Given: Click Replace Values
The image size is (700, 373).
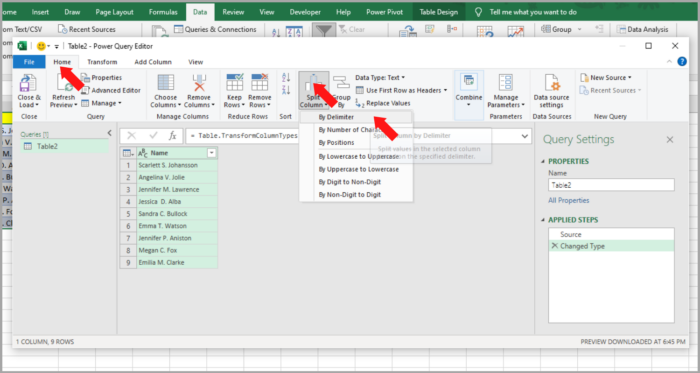Looking at the screenshot, I should [383, 104].
